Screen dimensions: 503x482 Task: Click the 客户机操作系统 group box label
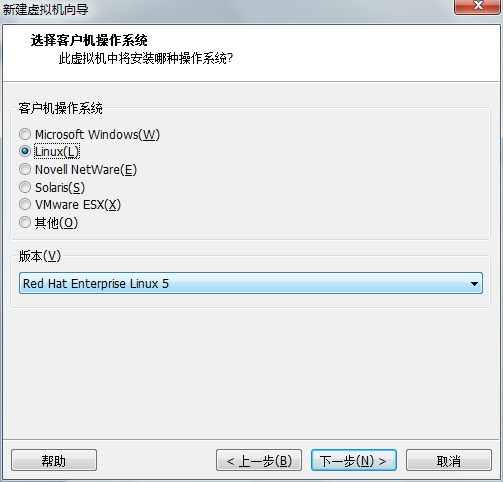pos(60,108)
